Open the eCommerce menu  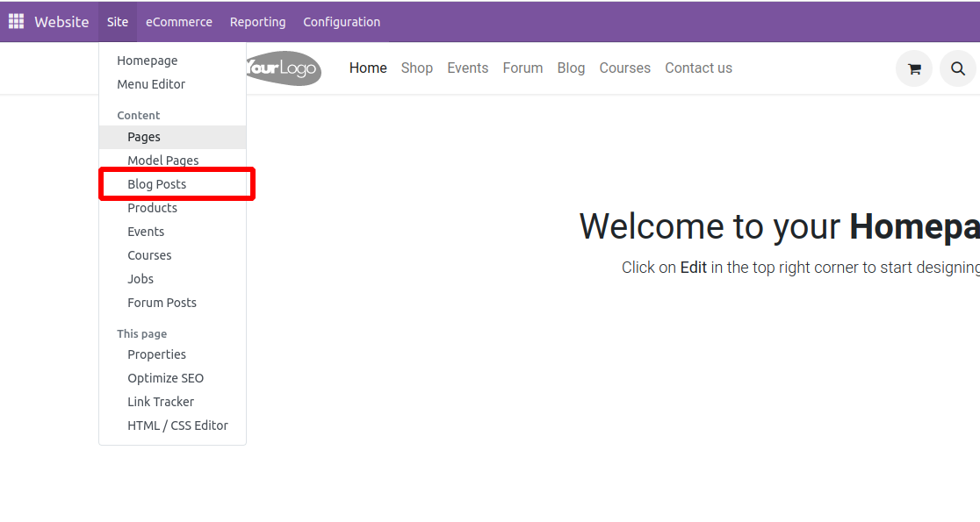(x=179, y=22)
